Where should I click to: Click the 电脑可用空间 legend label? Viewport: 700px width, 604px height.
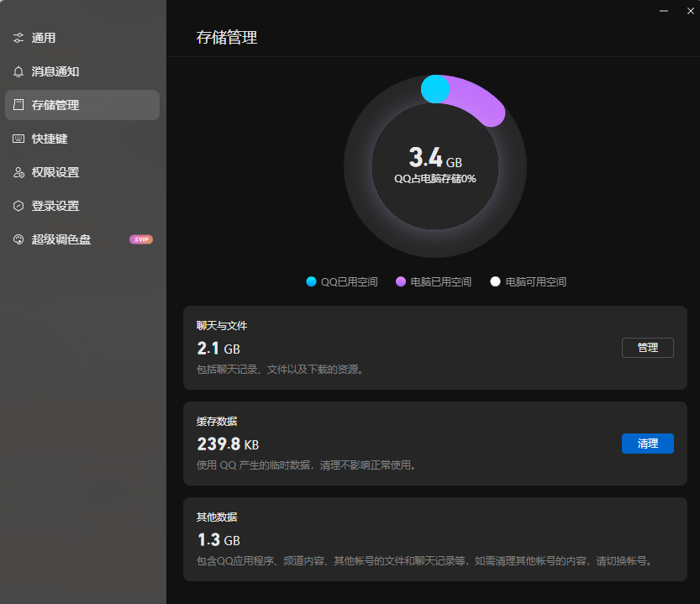(536, 282)
